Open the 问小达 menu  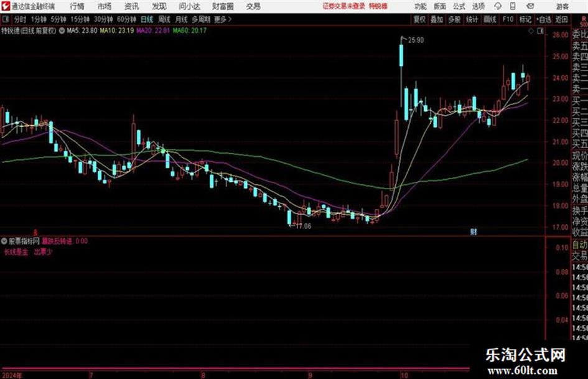pyautogui.click(x=189, y=6)
